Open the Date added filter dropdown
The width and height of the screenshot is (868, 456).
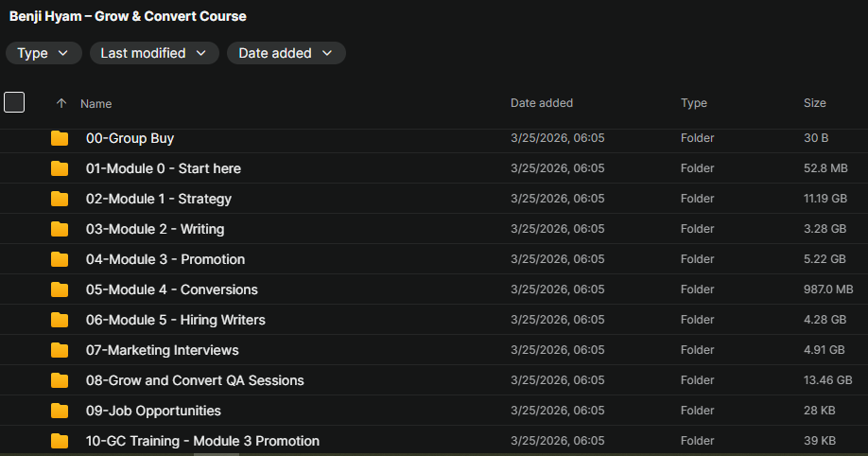click(286, 53)
